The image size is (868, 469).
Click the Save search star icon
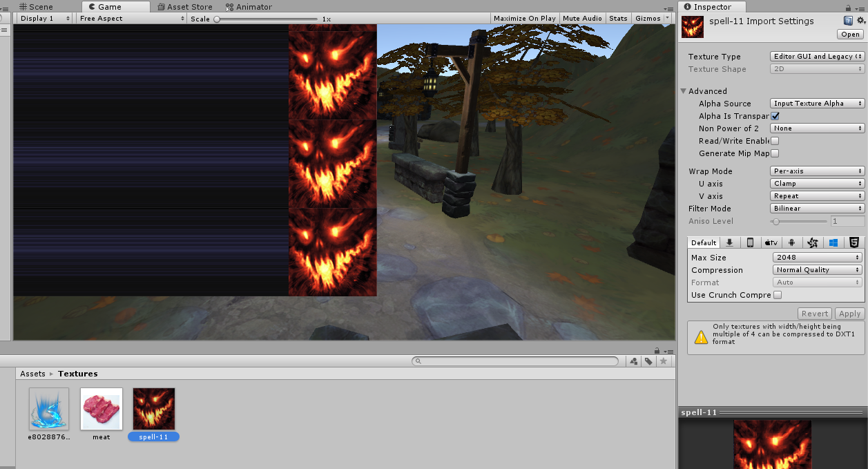pos(664,361)
